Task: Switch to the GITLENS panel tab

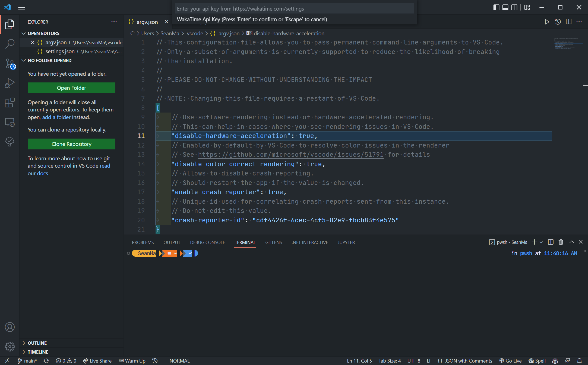Action: pyautogui.click(x=273, y=242)
